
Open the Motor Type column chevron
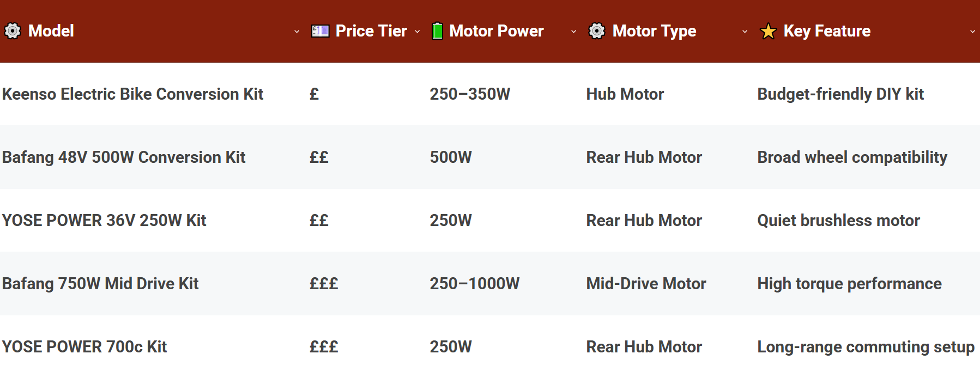click(x=745, y=33)
